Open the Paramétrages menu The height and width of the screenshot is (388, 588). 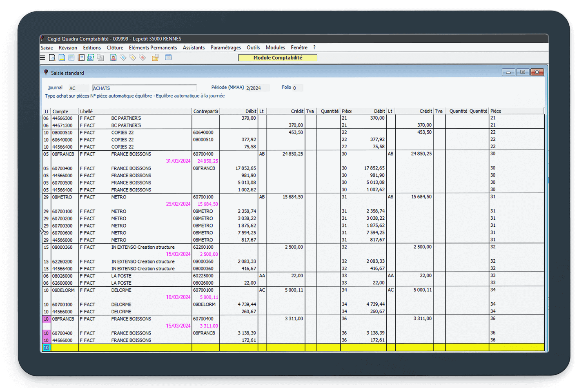[225, 48]
